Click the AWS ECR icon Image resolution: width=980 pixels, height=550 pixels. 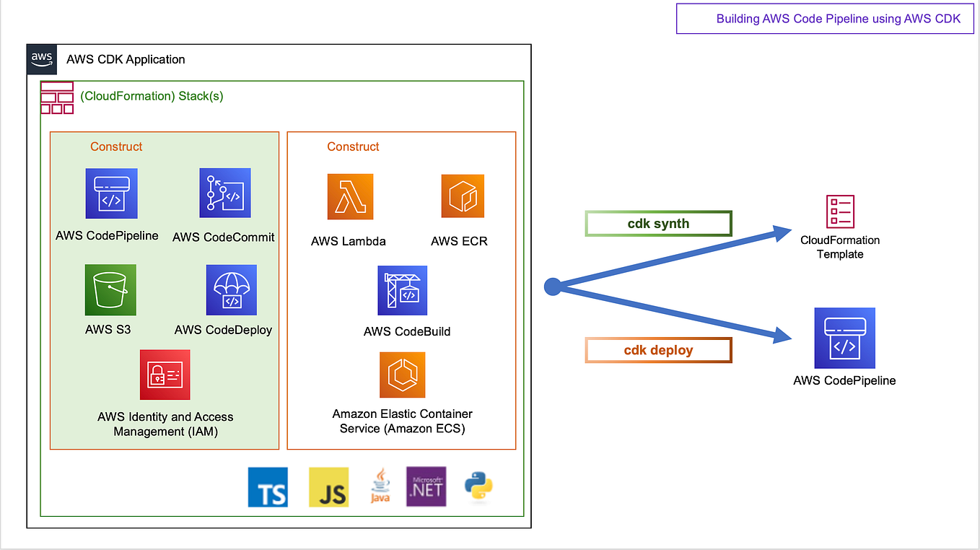pyautogui.click(x=462, y=196)
